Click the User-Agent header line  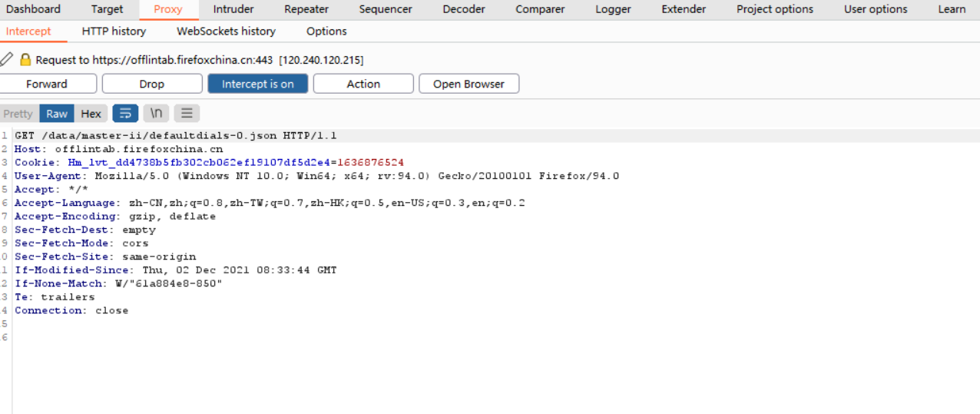(316, 176)
